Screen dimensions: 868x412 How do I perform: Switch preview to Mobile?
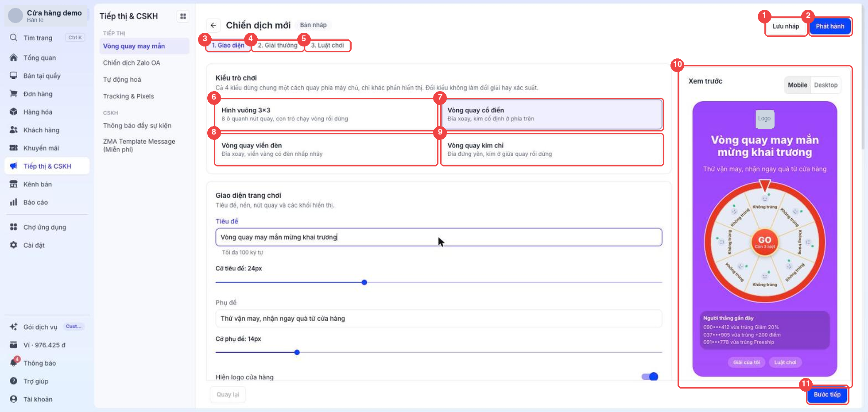(798, 85)
